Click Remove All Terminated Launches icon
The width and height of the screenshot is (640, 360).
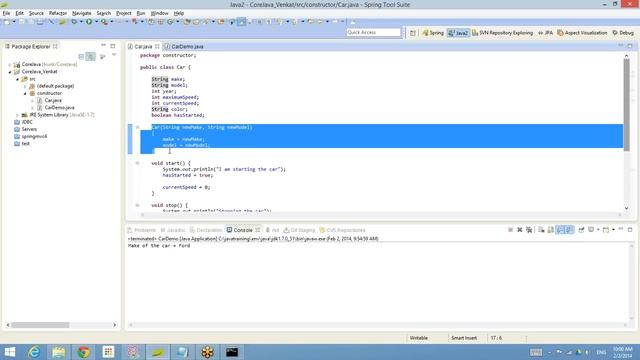coord(529,230)
